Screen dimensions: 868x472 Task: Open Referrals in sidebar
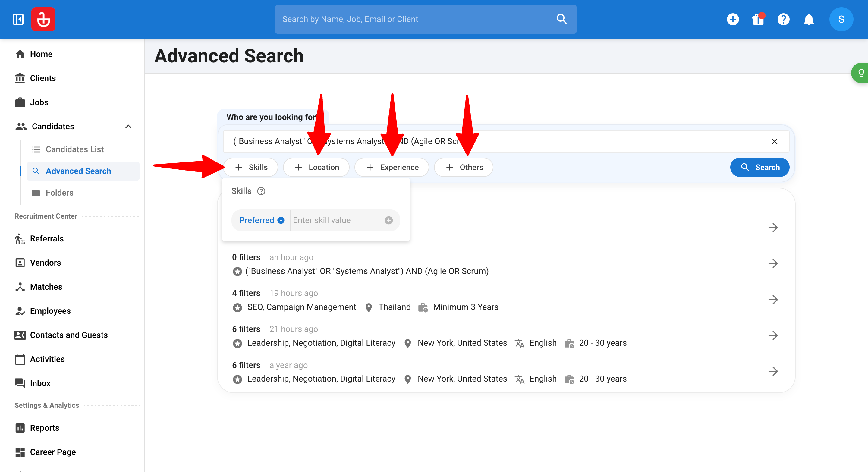tap(46, 238)
